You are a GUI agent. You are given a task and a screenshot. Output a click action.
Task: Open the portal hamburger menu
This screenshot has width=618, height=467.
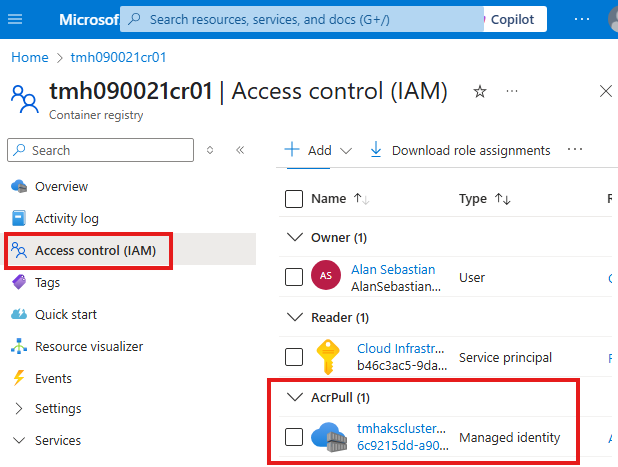point(15,19)
